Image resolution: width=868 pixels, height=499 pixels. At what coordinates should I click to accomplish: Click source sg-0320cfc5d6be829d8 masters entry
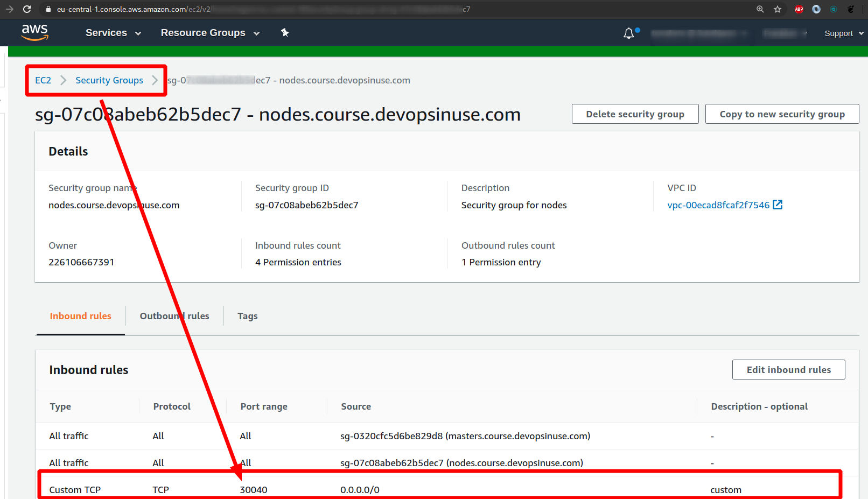click(465, 436)
